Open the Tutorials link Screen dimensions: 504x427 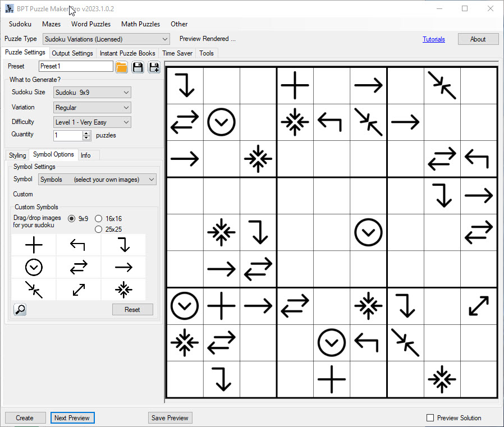point(433,39)
